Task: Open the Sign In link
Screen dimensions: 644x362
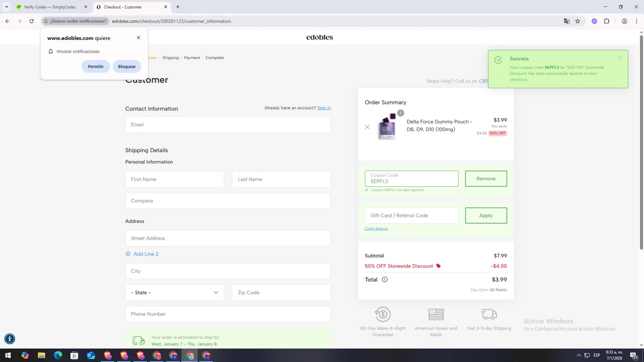Action: pyautogui.click(x=324, y=108)
